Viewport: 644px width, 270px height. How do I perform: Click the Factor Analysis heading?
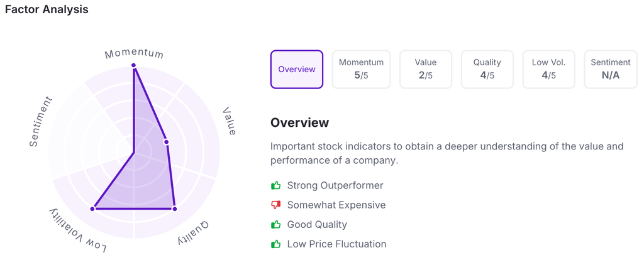(x=47, y=9)
